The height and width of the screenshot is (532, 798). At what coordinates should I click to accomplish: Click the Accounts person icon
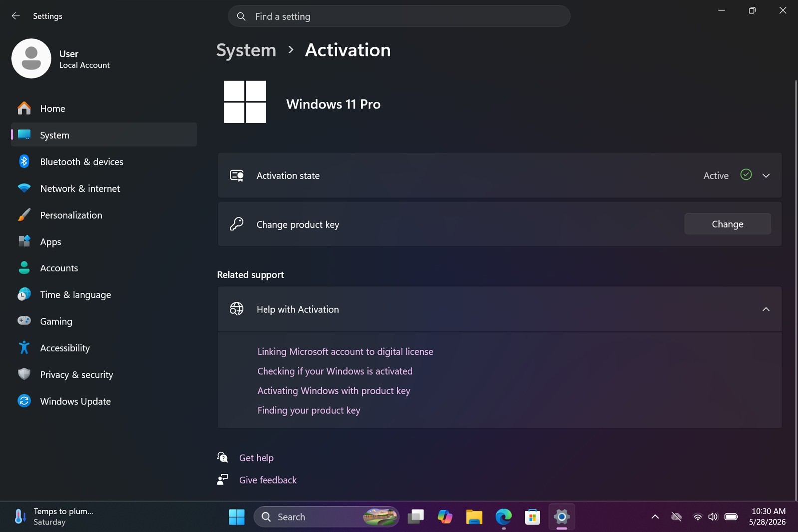point(24,268)
